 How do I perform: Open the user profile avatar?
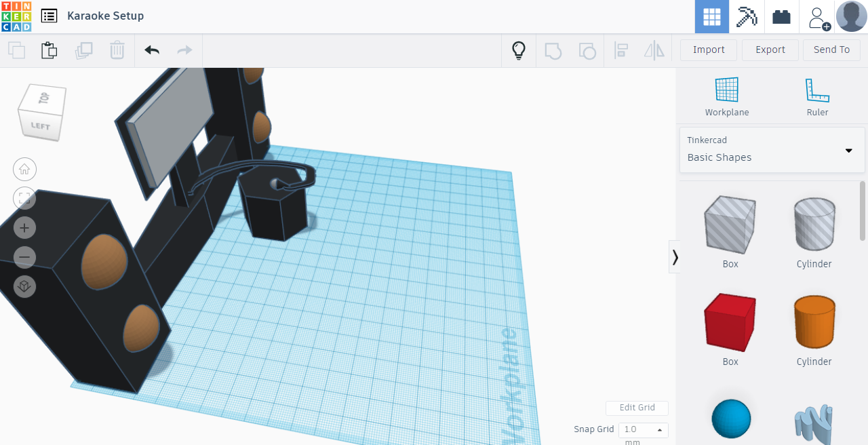(851, 16)
